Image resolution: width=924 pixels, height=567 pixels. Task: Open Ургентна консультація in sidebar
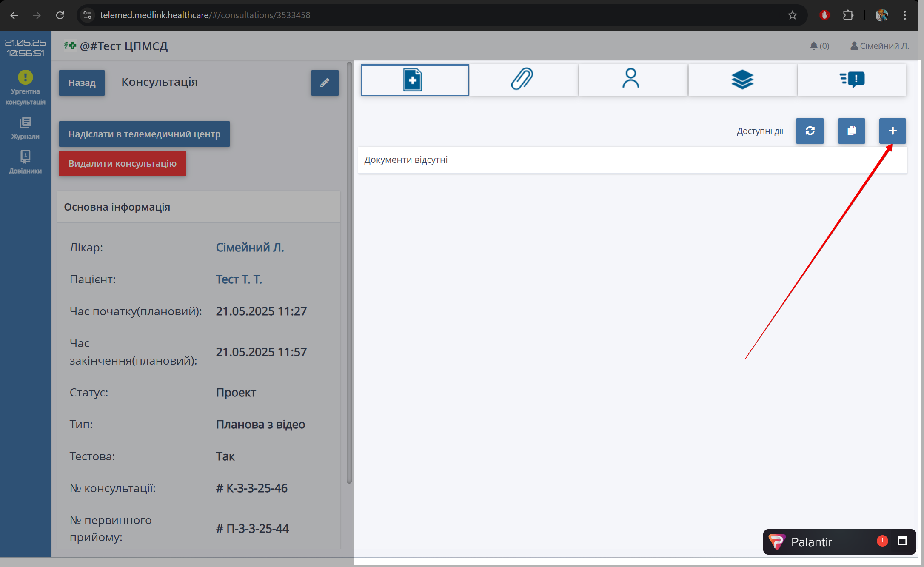click(25, 88)
